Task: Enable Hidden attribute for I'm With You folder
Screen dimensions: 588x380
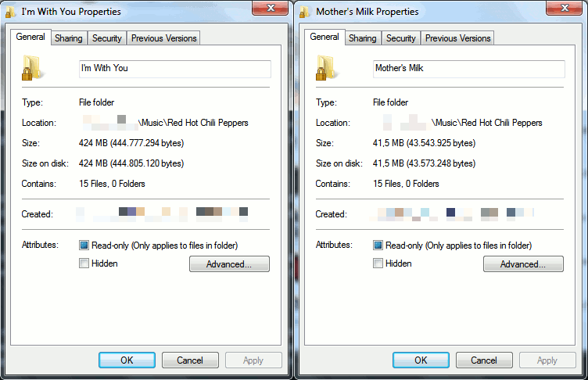Action: point(84,263)
